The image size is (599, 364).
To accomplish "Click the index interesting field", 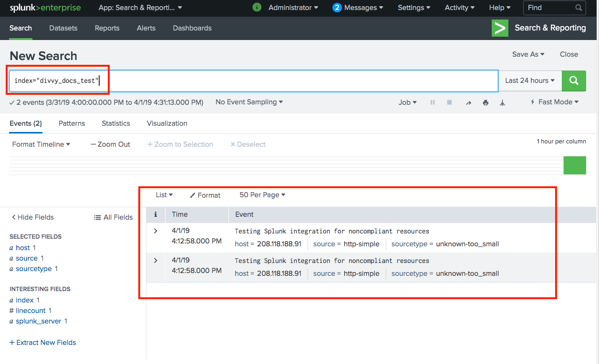I will pos(25,300).
